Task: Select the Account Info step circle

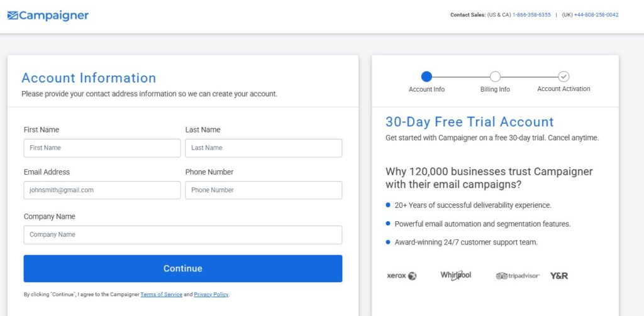Action: click(427, 77)
